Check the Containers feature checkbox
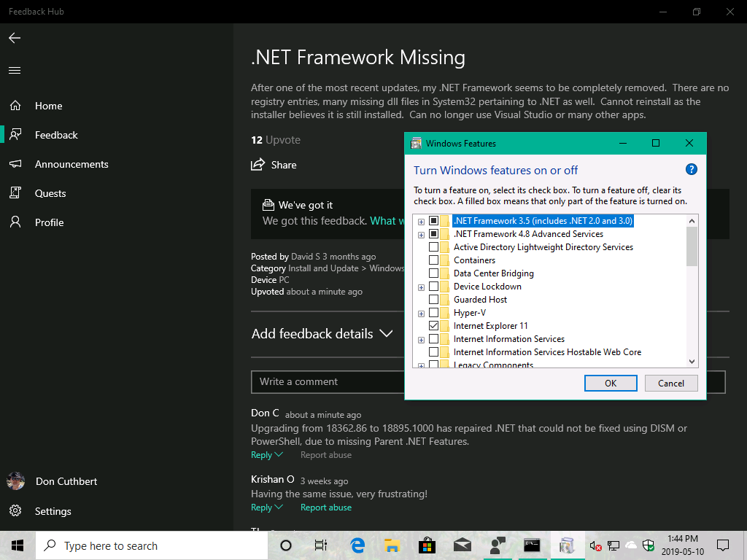The width and height of the screenshot is (747, 560). 433,260
